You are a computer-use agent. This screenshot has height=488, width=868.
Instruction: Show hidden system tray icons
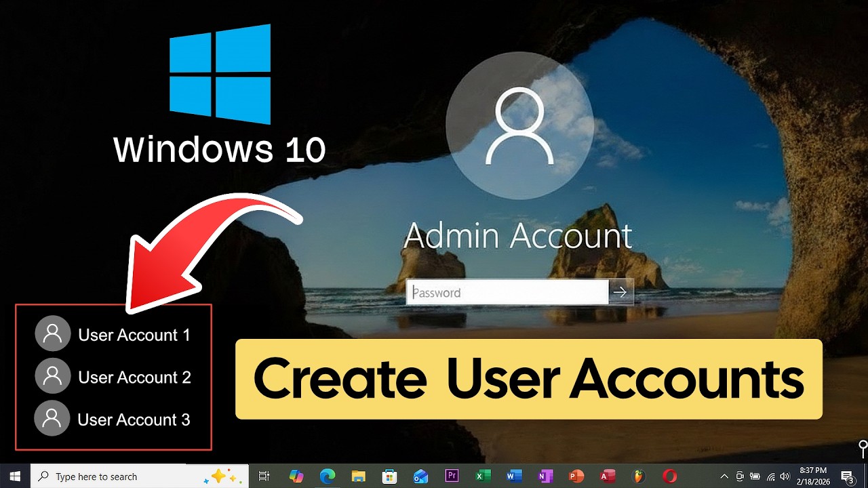(724, 476)
